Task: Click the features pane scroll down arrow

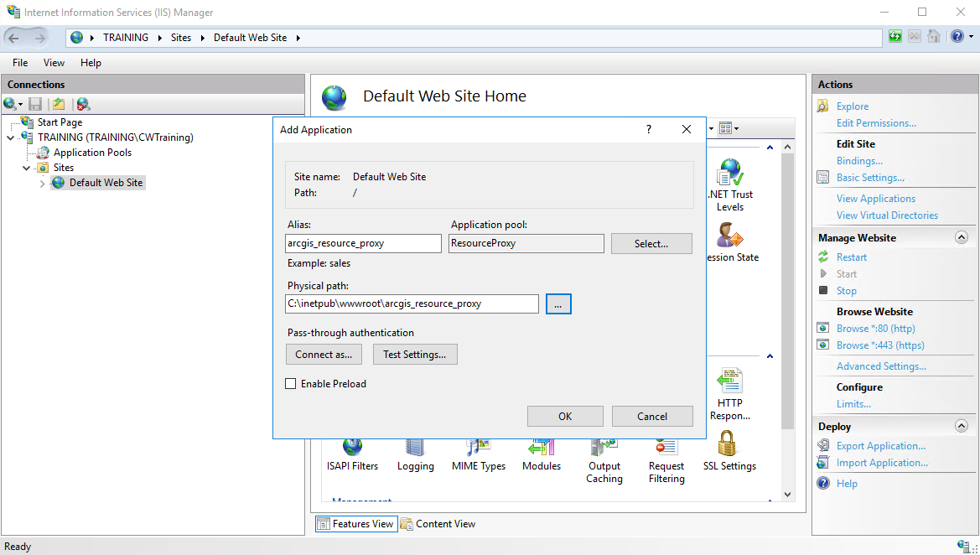Action: [x=787, y=494]
